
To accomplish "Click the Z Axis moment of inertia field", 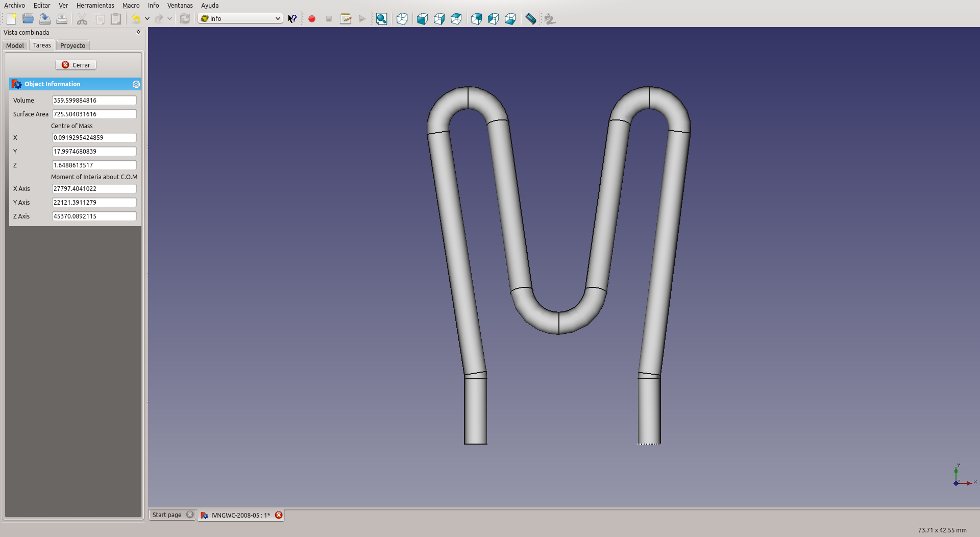I will (x=94, y=216).
